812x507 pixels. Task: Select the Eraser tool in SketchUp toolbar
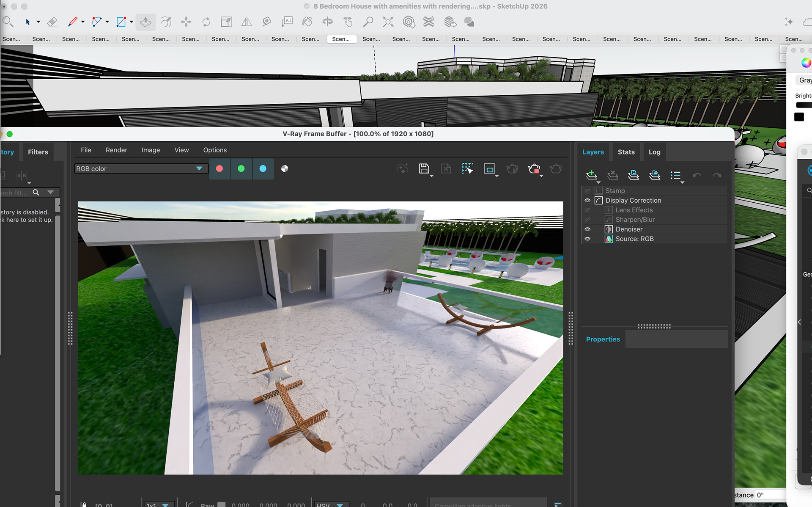point(52,22)
